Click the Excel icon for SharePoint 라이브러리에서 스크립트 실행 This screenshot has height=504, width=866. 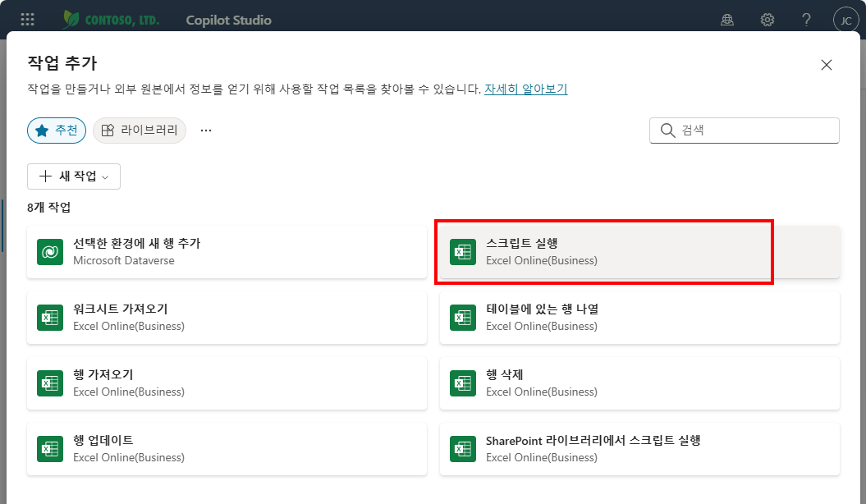pyautogui.click(x=463, y=449)
